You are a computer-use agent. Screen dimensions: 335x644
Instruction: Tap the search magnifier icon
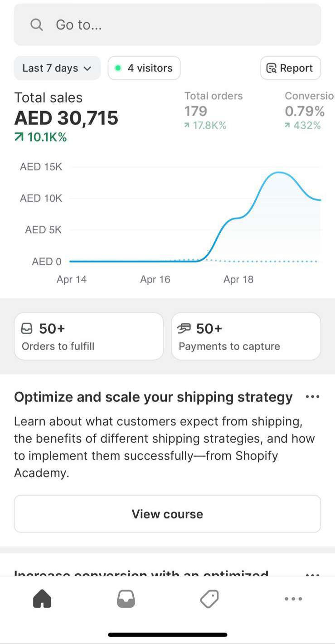click(x=37, y=24)
